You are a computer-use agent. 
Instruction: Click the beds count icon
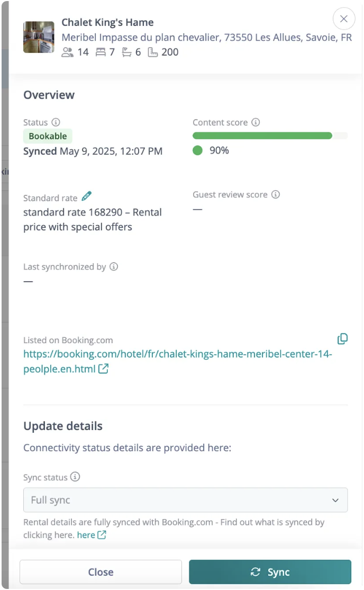127,52
